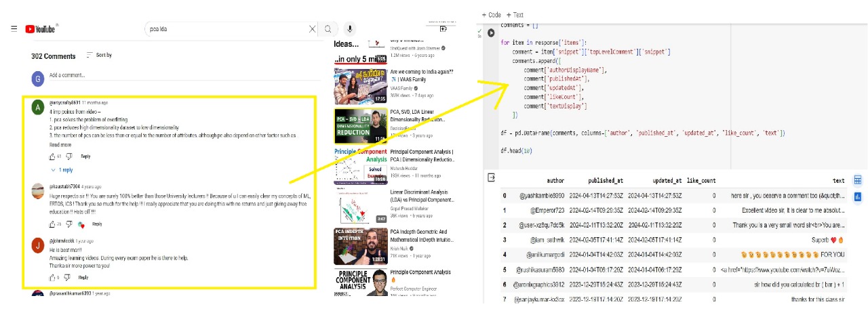Open the VAAS Family channel link
The width and height of the screenshot is (868, 336).
coord(401,89)
